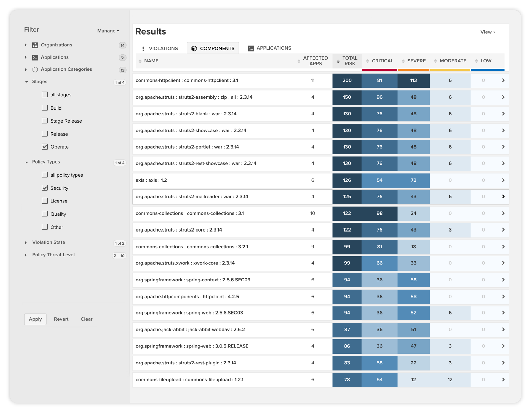
Task: Open struts2-rest-plugin 2.3.14 component row
Action: click(321, 363)
